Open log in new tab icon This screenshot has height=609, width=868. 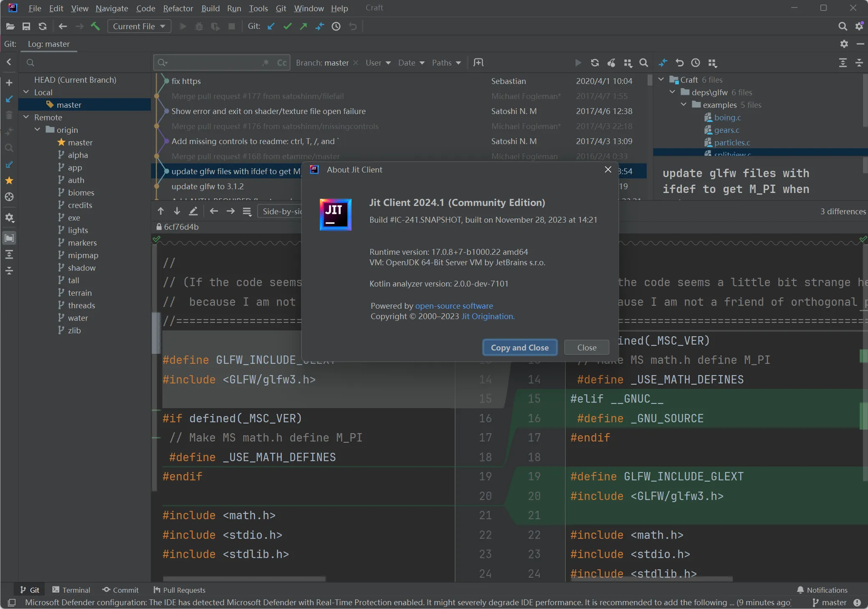pyautogui.click(x=478, y=63)
